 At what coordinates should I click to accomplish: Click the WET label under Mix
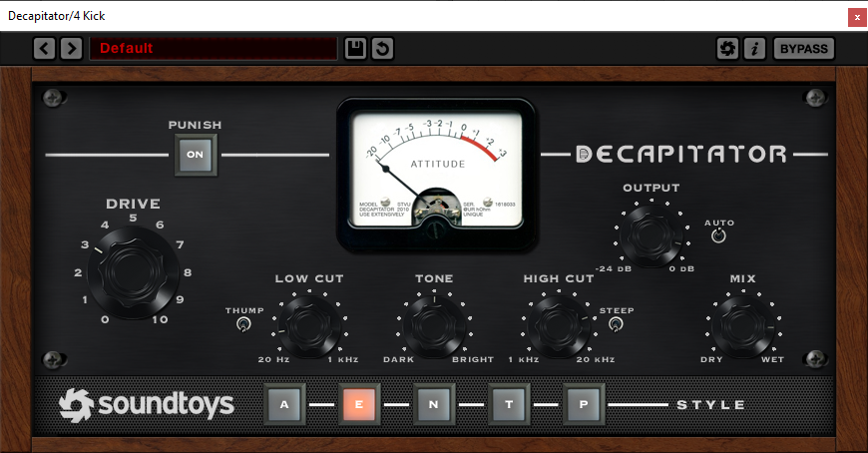pyautogui.click(x=773, y=359)
